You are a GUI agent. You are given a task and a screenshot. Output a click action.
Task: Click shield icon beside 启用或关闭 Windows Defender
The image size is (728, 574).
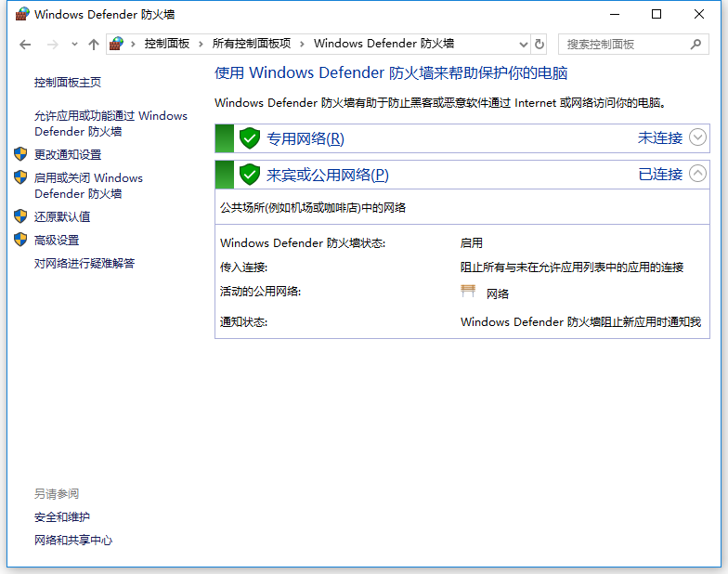20,176
